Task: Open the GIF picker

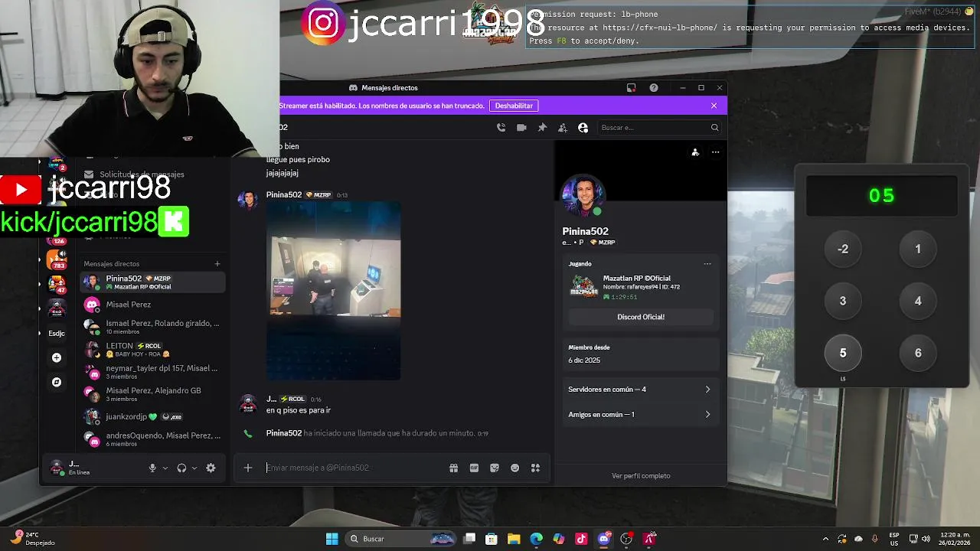Action: (474, 468)
